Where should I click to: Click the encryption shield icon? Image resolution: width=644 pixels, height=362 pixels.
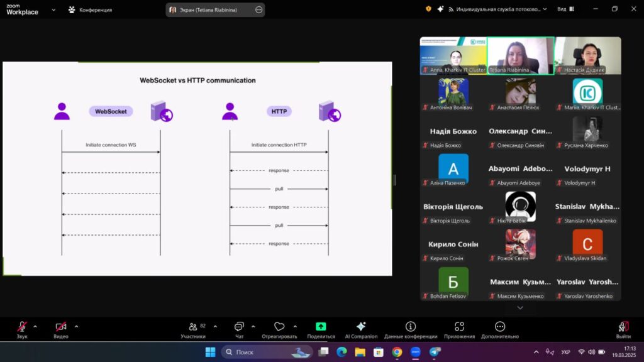pyautogui.click(x=428, y=9)
